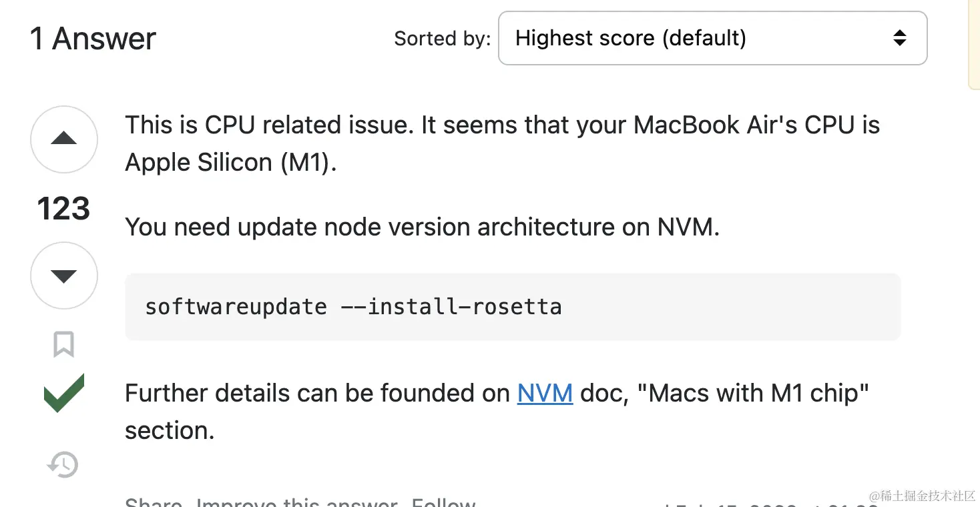This screenshot has height=507, width=980.
Task: Click the watermark text in bottom corner
Action: point(922,496)
